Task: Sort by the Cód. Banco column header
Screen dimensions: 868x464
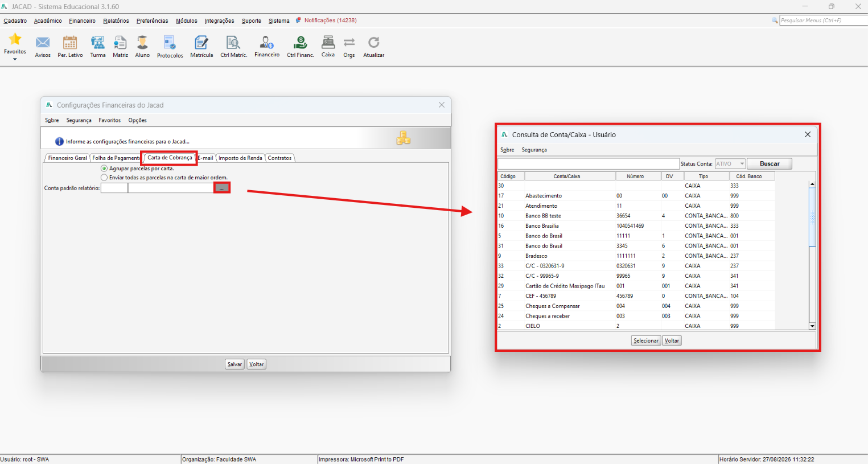Action: pos(752,176)
